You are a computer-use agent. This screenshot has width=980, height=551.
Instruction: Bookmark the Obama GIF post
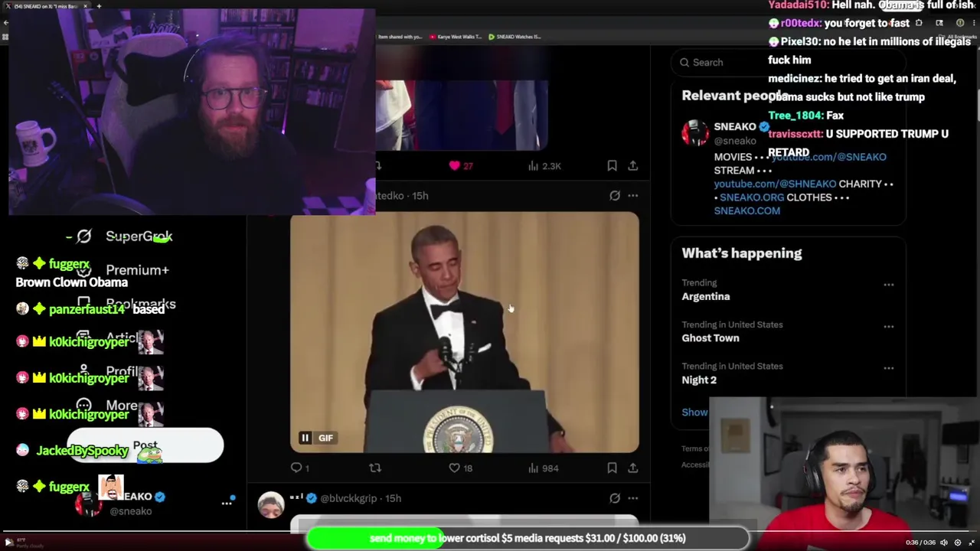[x=612, y=468]
